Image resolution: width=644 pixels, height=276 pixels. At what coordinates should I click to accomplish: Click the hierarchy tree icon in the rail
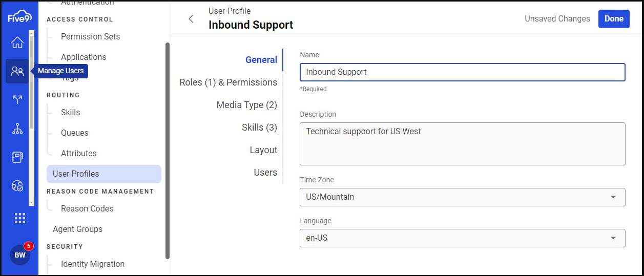click(17, 129)
